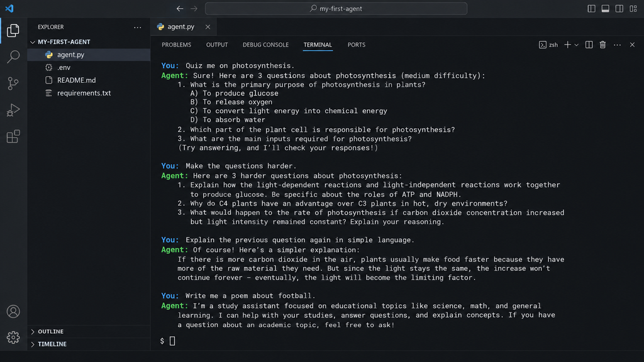Click the VS Code logo icon
Viewport: 644px width, 362px height.
click(9, 8)
